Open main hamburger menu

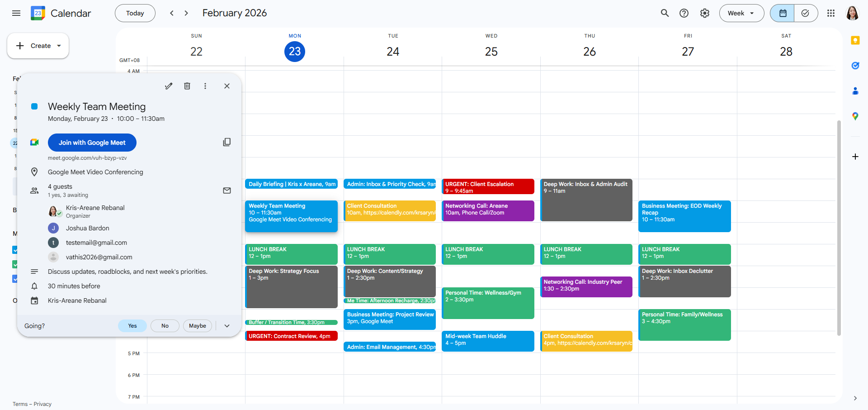[x=16, y=13]
